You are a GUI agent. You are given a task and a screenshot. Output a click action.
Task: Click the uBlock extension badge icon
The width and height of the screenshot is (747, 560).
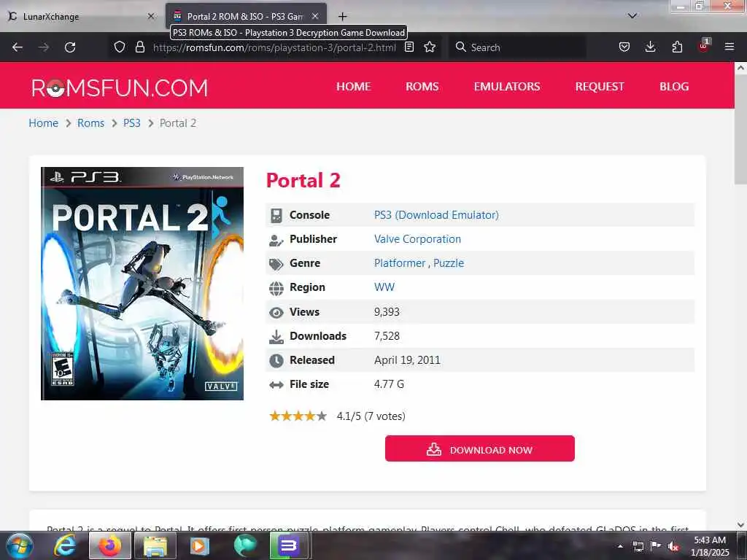704,46
